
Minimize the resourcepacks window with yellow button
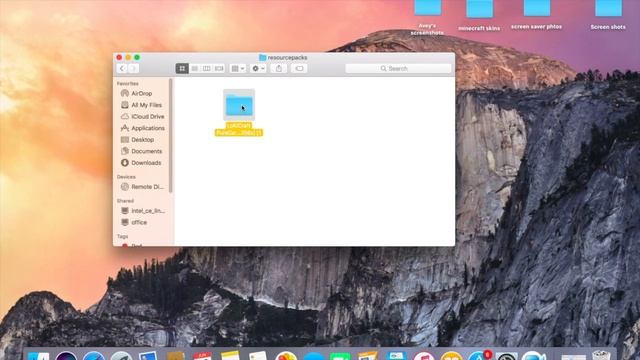[128, 58]
